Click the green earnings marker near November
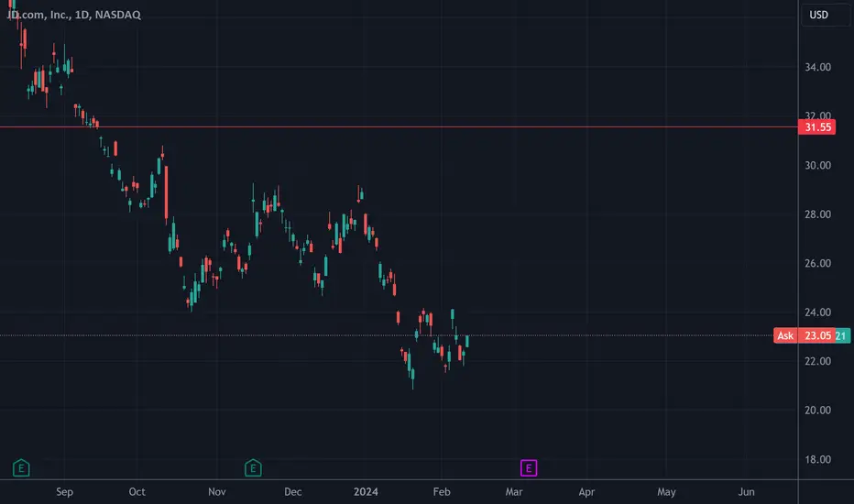 253,467
